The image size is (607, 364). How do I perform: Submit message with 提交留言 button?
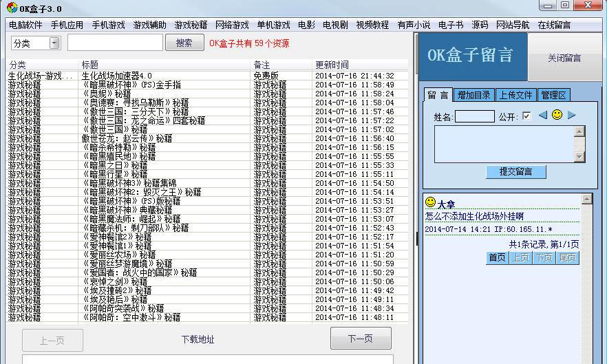[x=515, y=171]
